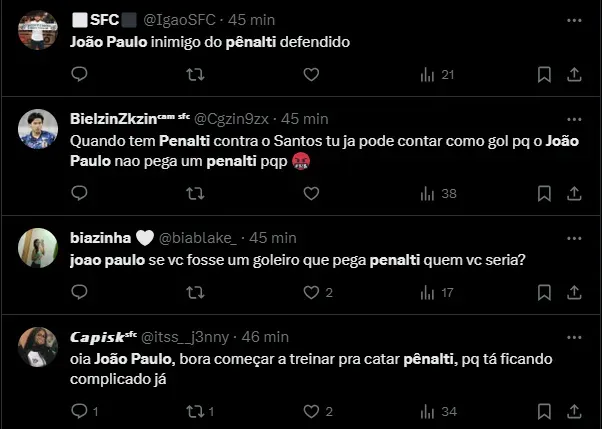Retweet biazinha's tweet
602x429 pixels.
[x=195, y=293]
